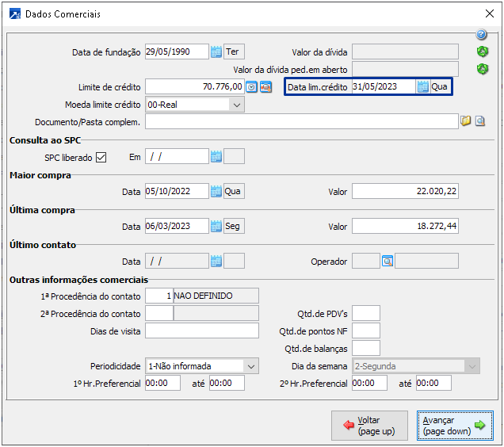Viewport: 504px width, 447px height.
Task: Open calendar for Data de fundação
Action: pos(216,52)
